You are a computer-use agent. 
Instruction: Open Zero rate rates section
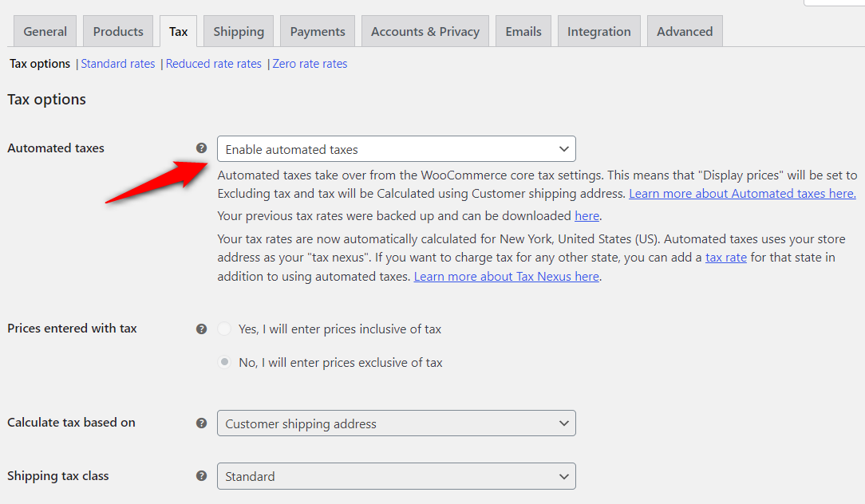[x=310, y=63]
